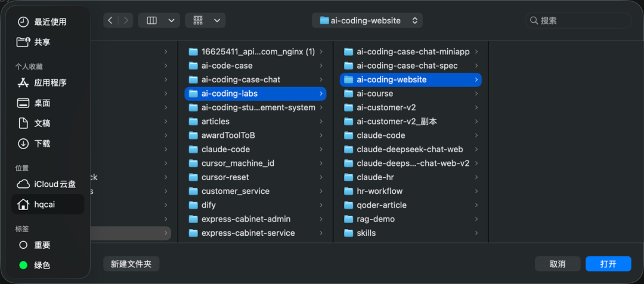Expand chevron next to skills
Viewport: 644px width, 284px height.
(476, 233)
